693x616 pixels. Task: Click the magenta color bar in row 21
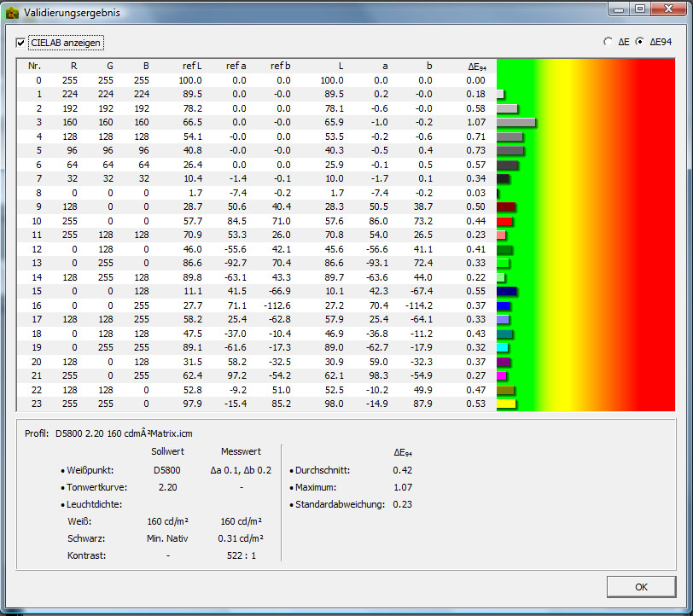(502, 375)
